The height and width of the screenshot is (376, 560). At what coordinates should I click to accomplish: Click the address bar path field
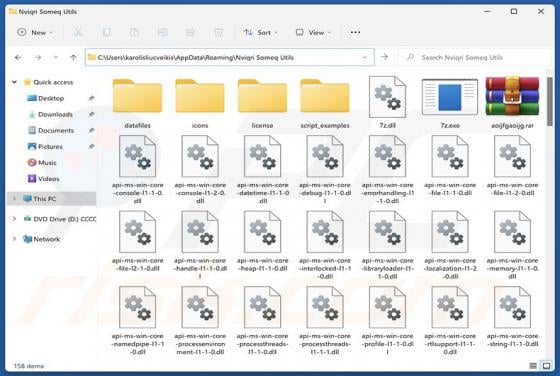230,57
